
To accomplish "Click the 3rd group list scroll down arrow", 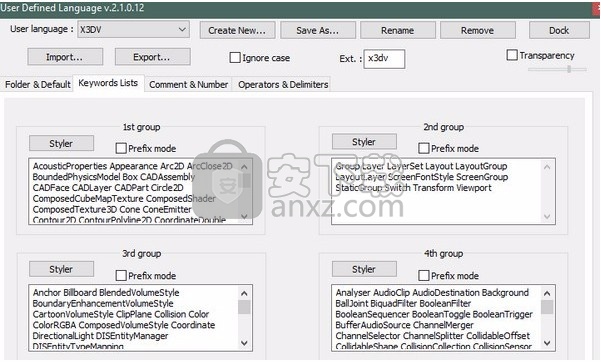I will click(x=244, y=342).
